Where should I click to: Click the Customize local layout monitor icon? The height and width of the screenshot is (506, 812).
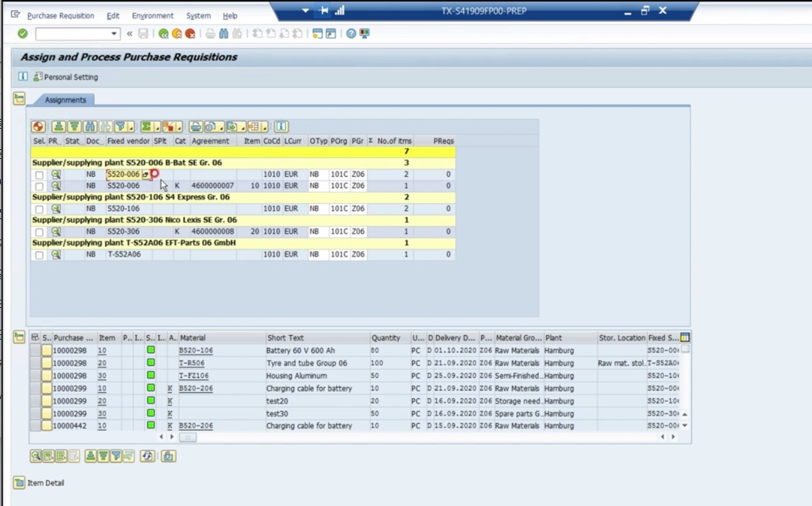pyautogui.click(x=365, y=34)
